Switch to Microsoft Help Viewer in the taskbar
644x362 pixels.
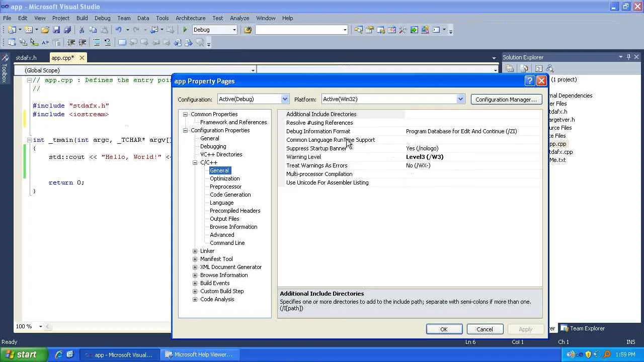[200, 354]
